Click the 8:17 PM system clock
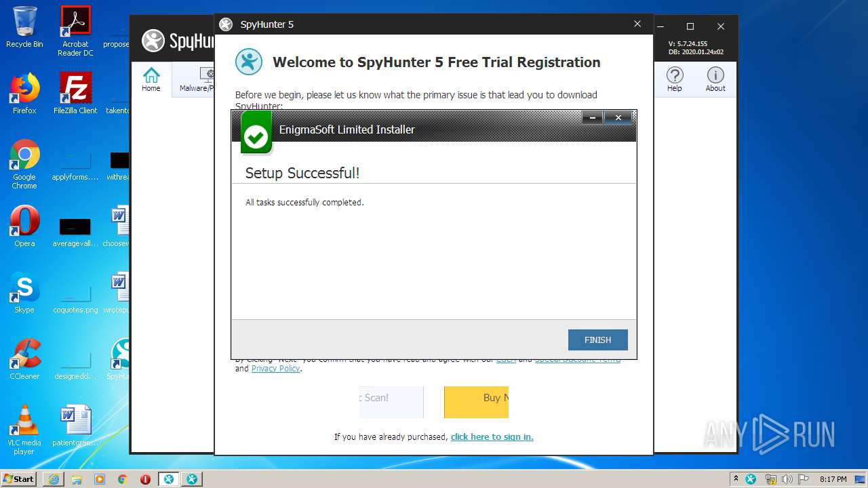 [833, 479]
